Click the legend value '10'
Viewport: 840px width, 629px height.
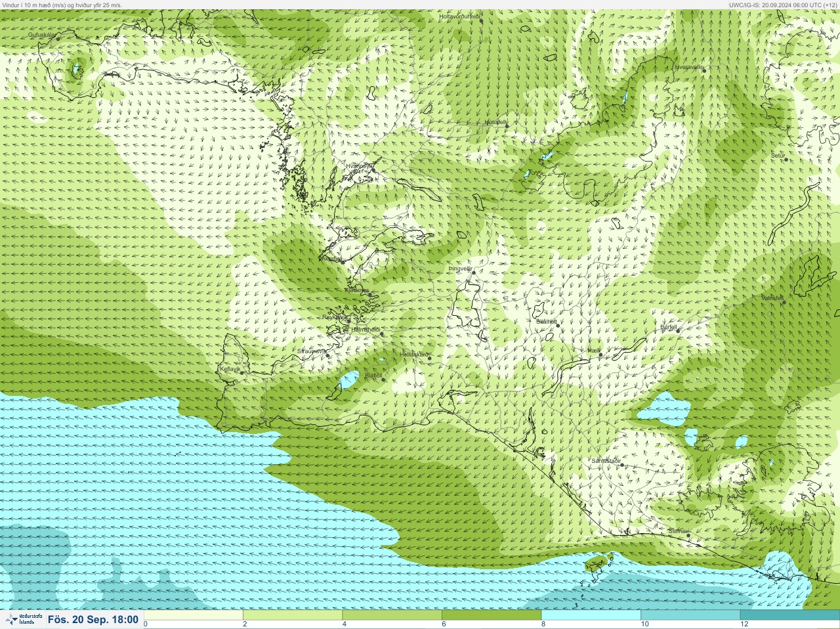click(644, 624)
